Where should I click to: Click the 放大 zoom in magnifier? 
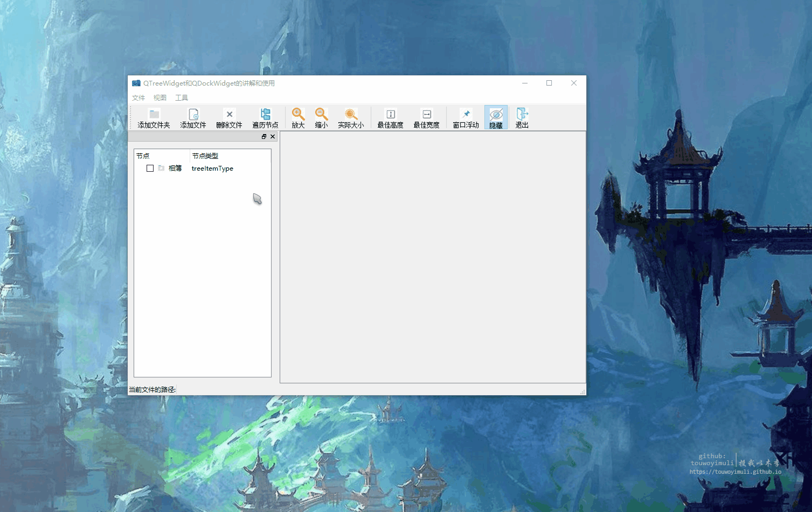point(298,114)
